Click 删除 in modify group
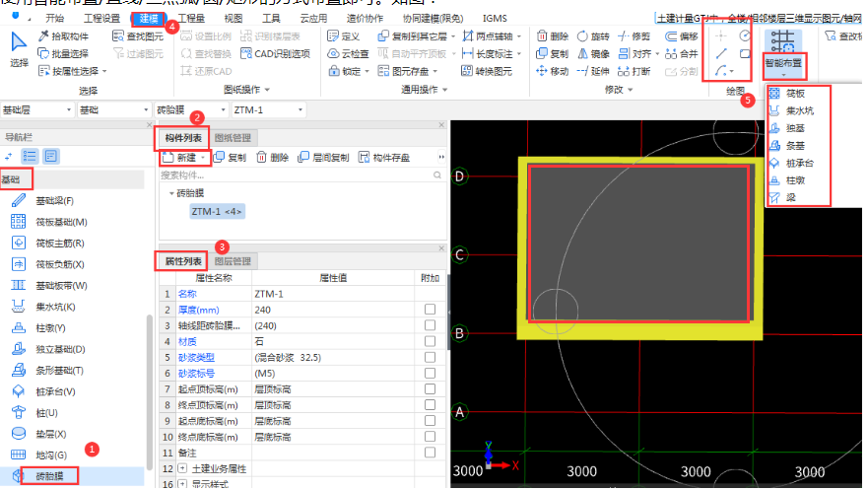The image size is (868, 490). click(x=553, y=36)
